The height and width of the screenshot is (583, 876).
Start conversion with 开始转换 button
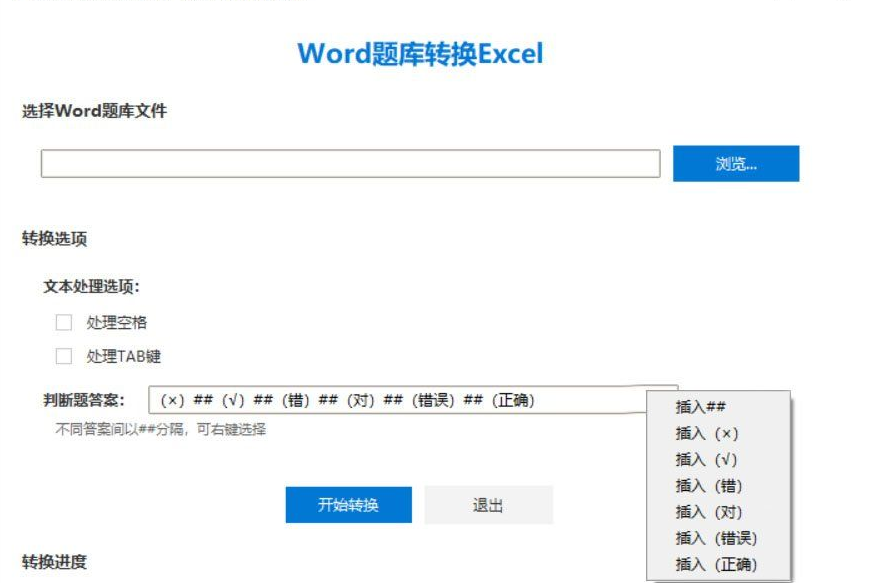(349, 505)
